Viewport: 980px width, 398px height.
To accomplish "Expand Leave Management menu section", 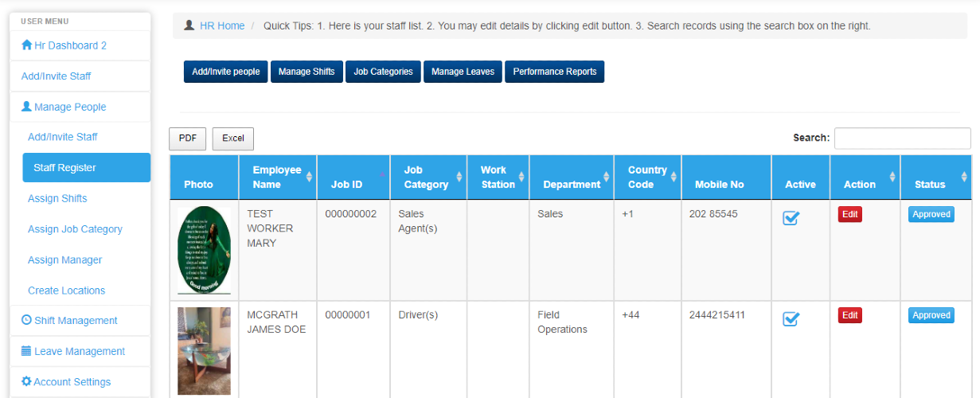I will point(80,351).
